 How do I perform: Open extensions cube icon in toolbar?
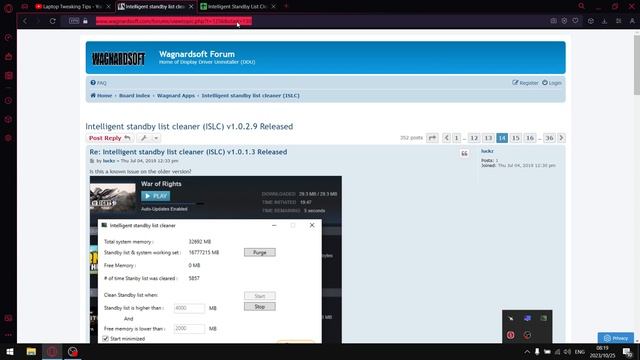coord(591,21)
